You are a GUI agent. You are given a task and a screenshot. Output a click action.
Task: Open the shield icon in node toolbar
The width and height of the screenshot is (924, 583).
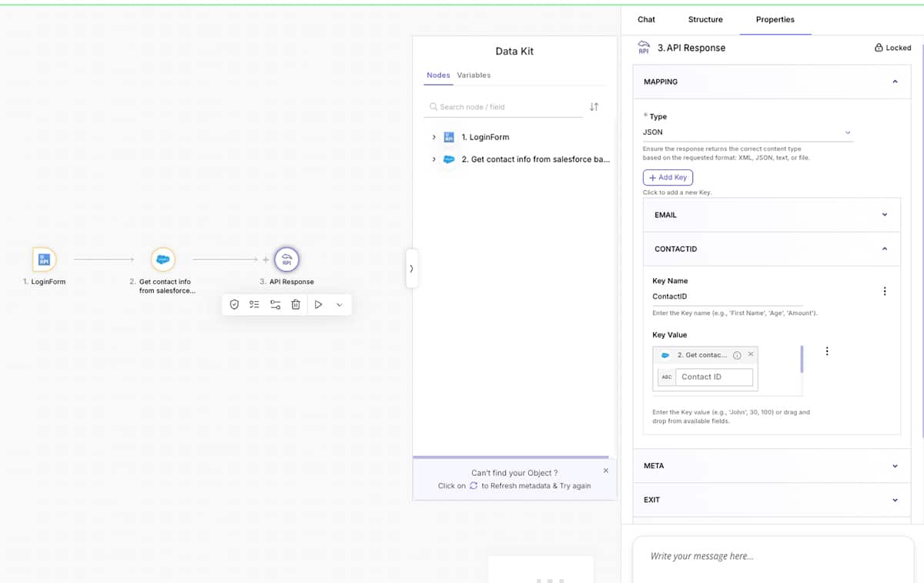(x=235, y=305)
